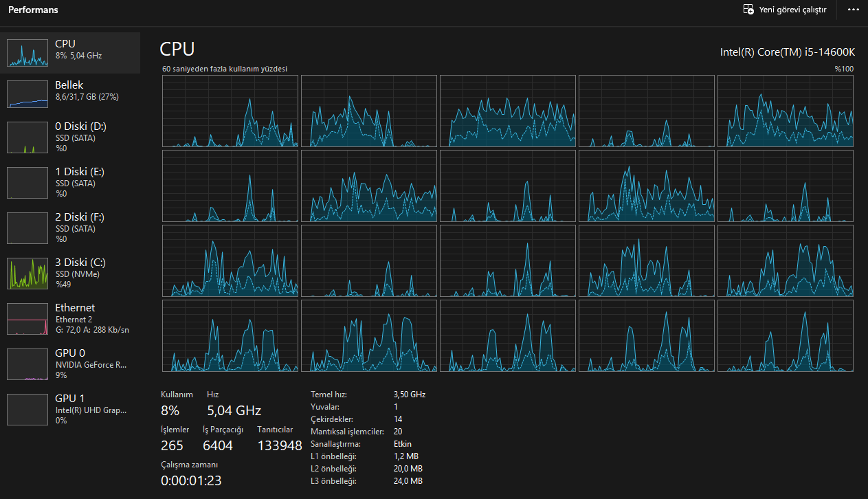This screenshot has width=868, height=499.
Task: Click the Performans page title
Action: [33, 10]
